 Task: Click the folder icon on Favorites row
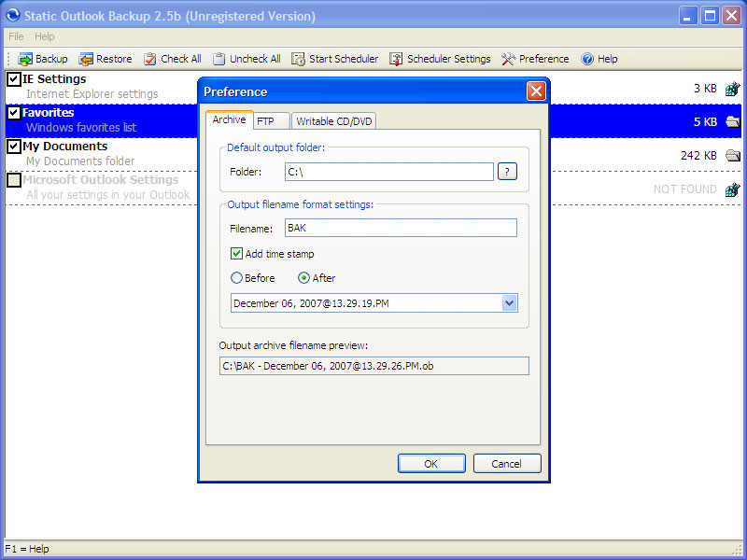(x=733, y=122)
